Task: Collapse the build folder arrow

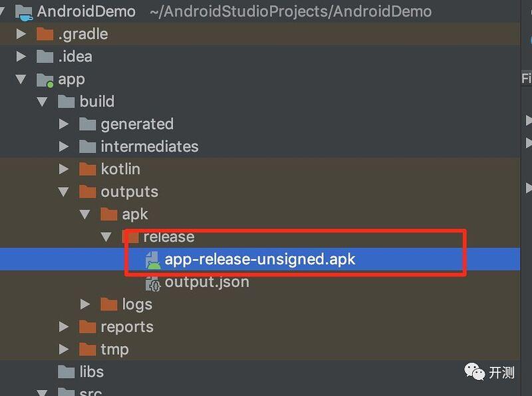Action: (43, 102)
